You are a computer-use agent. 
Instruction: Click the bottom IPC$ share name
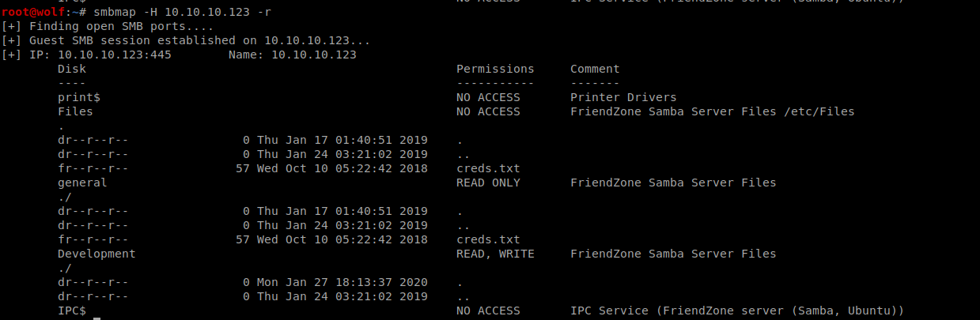[x=72, y=311]
